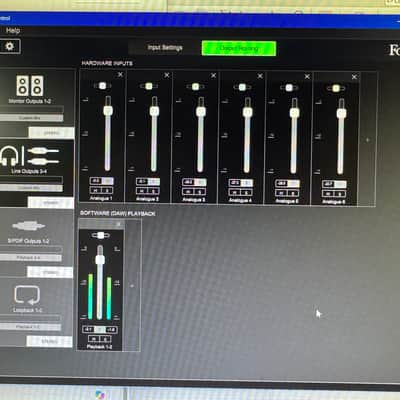400x400 pixels.
Task: Mute the Analogue 6 channel
Action: (x=328, y=194)
